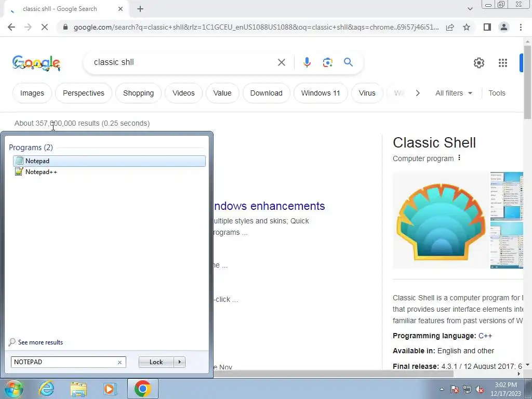The height and width of the screenshot is (399, 532).
Task: Filter results by Perspectives
Action: coord(84,93)
